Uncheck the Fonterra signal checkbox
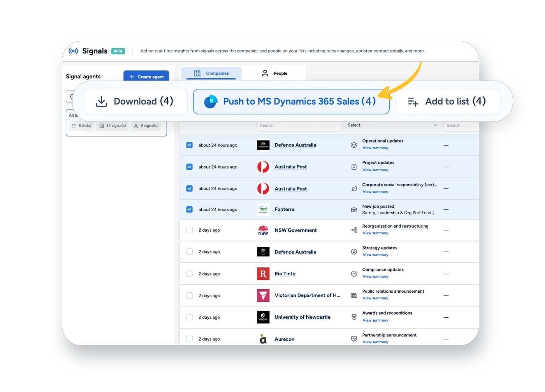Viewport: 545px width, 392px height. pos(190,209)
